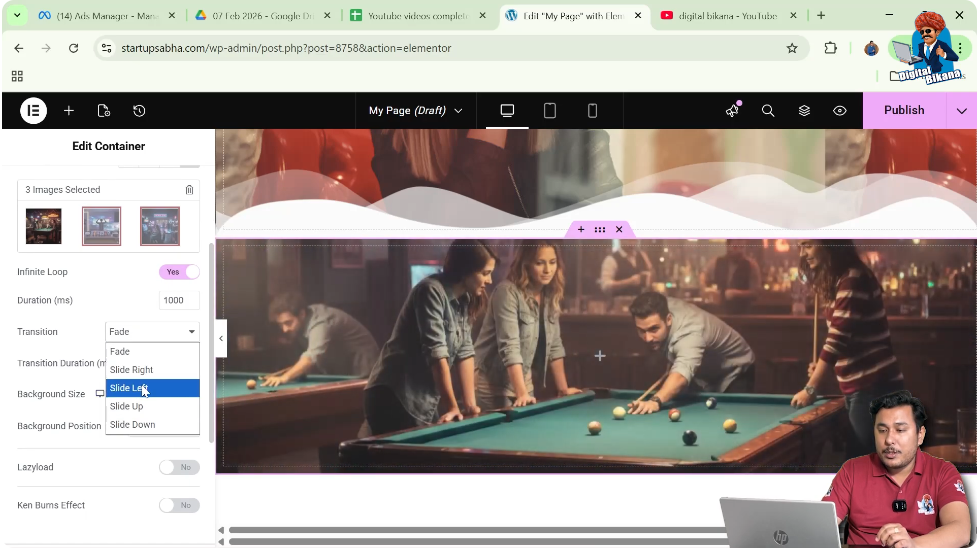Viewport: 977px width, 550px height.
Task: Open the Finder search icon
Action: coord(768,111)
